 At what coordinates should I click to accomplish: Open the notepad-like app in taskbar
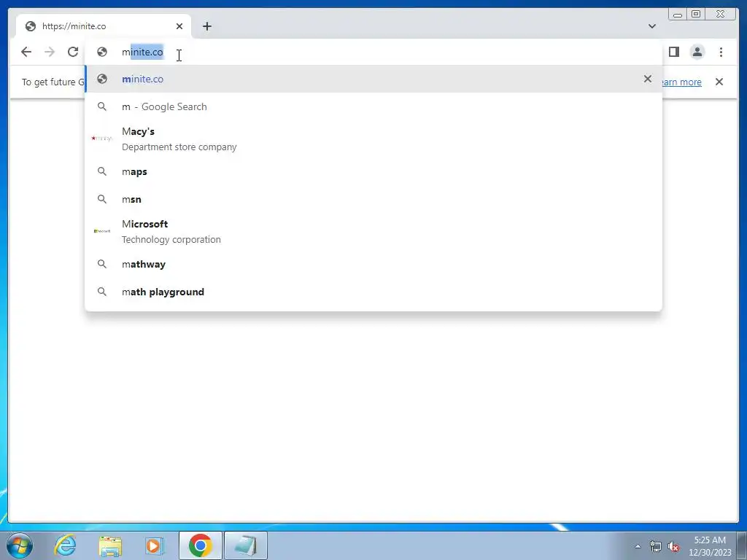pos(246,545)
